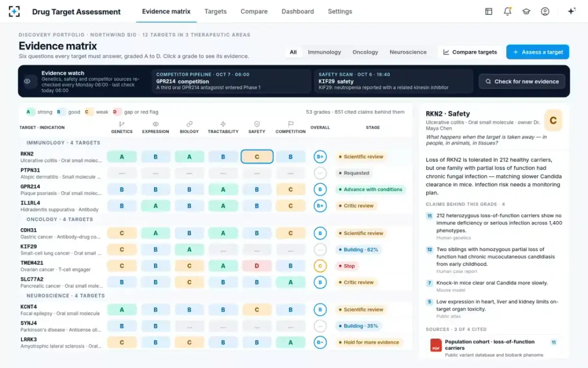Click LRRK3 overall B− grade circle
The width and height of the screenshot is (588, 368).
[320, 342]
